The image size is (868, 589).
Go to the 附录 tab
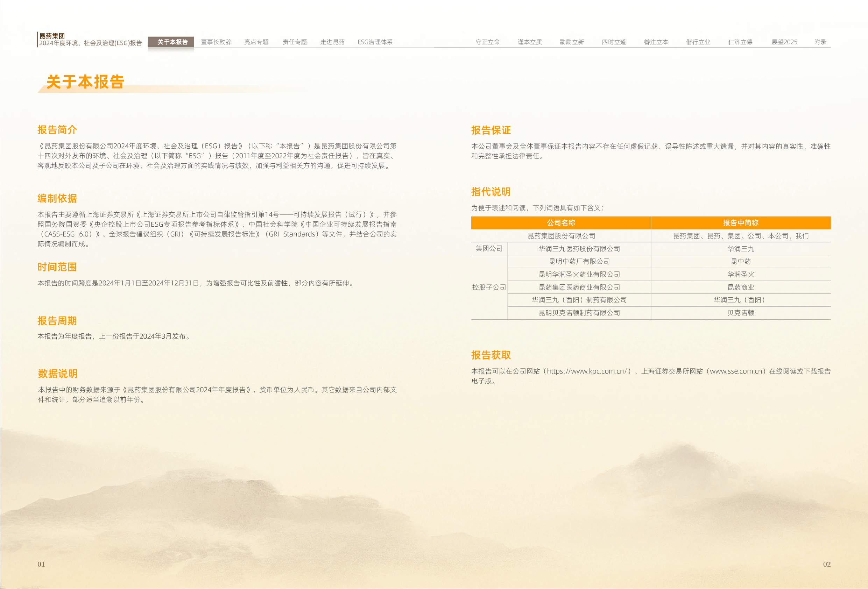coord(820,42)
